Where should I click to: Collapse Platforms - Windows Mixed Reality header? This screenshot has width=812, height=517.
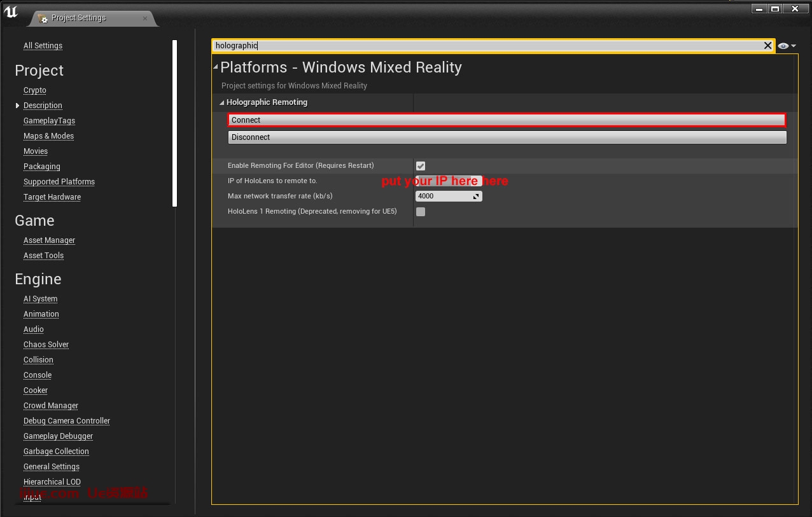pyautogui.click(x=216, y=67)
